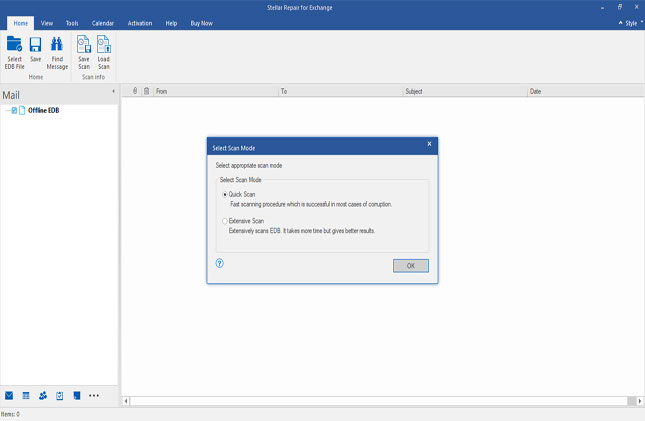
Task: Close the Select Scan Mode dialog
Action: pyautogui.click(x=429, y=144)
